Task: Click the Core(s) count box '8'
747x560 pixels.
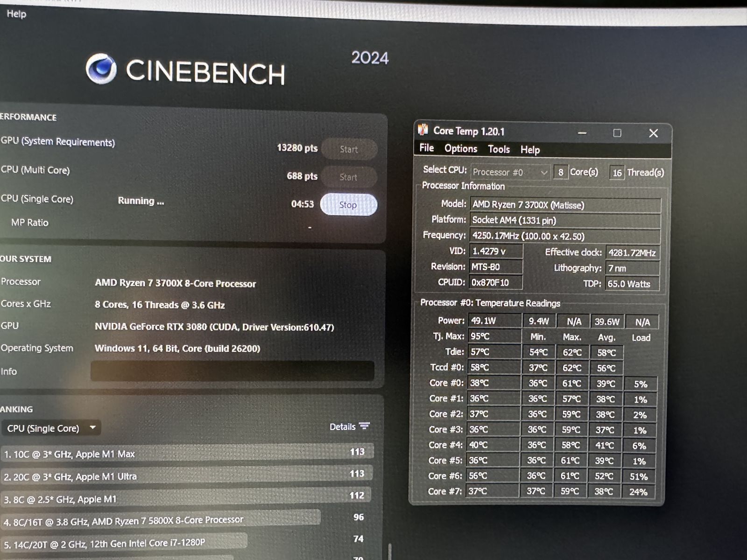Action: (561, 172)
